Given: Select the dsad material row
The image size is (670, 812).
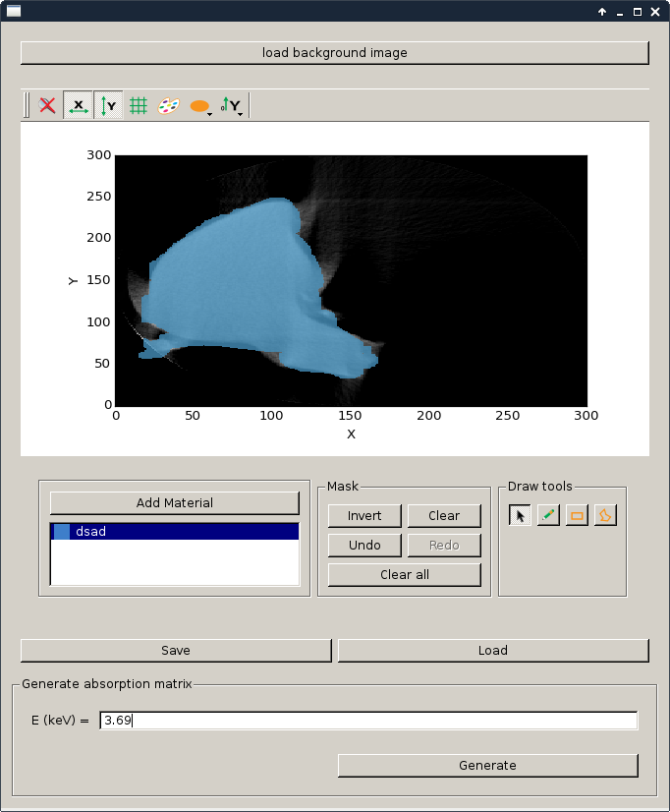Looking at the screenshot, I should click(x=175, y=531).
